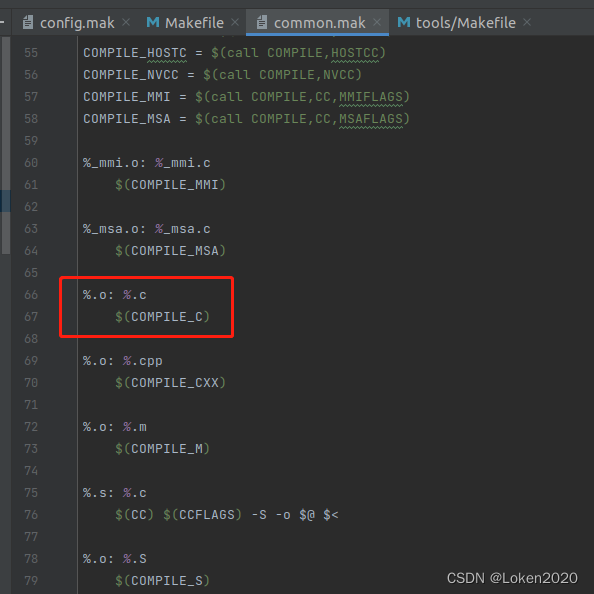The width and height of the screenshot is (594, 594).
Task: Close the config.mak tab
Action: pos(126,23)
